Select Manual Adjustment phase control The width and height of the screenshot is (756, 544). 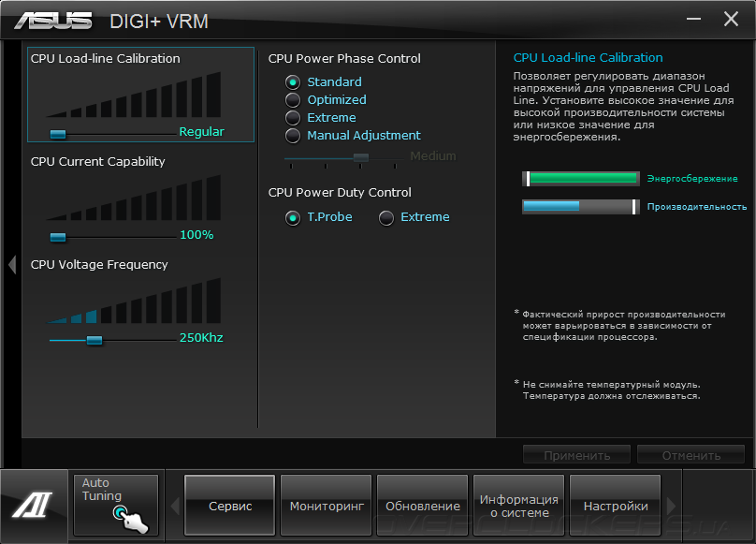[293, 136]
